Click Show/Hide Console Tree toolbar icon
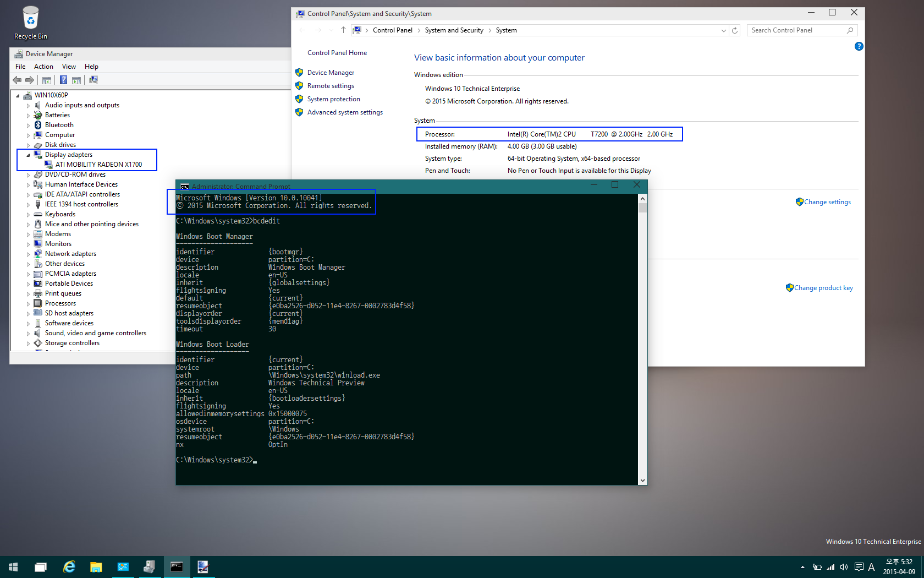Screen dimensions: 924x578 point(47,80)
